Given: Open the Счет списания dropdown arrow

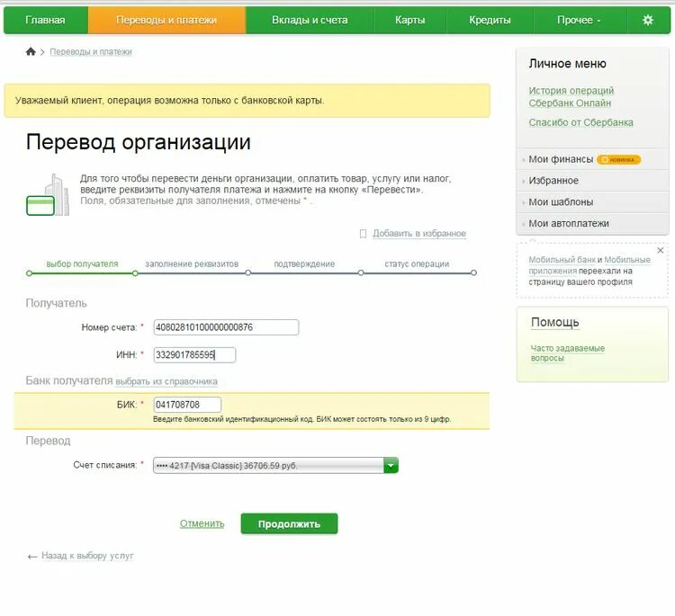Looking at the screenshot, I should pos(391,466).
